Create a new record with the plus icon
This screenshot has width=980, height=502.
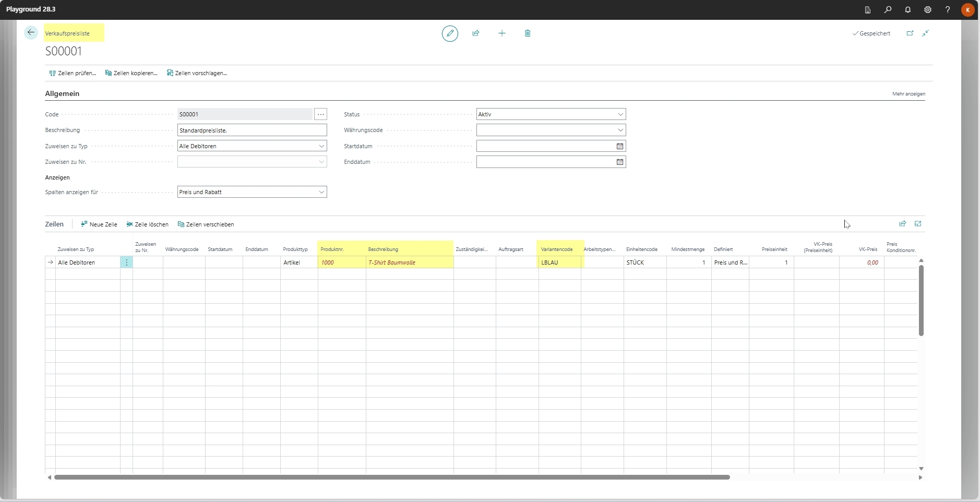pyautogui.click(x=502, y=33)
